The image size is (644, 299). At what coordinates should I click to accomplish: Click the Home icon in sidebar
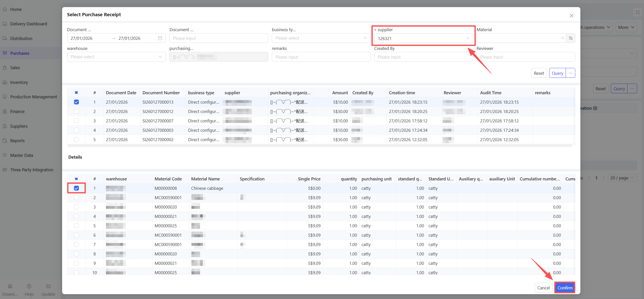(5, 9)
